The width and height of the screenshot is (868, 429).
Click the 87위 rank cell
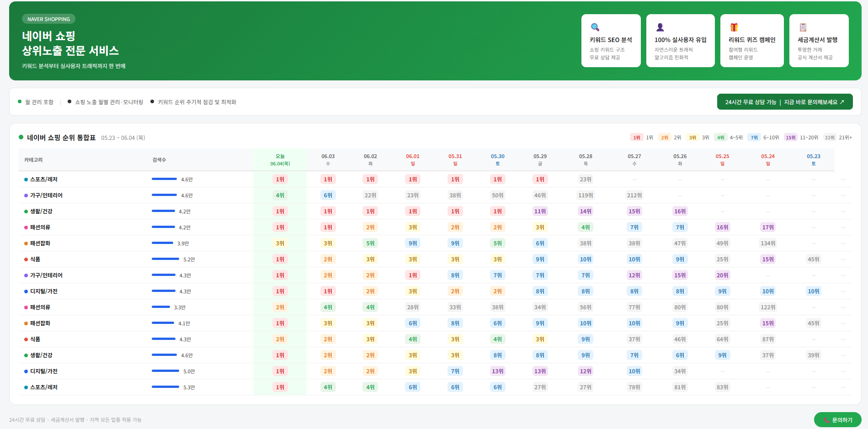tap(768, 339)
